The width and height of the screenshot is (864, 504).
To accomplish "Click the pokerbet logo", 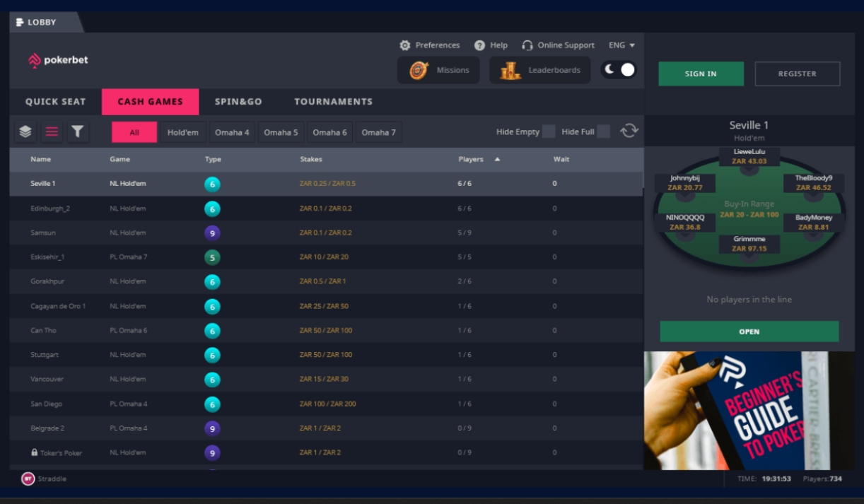I will pos(58,61).
